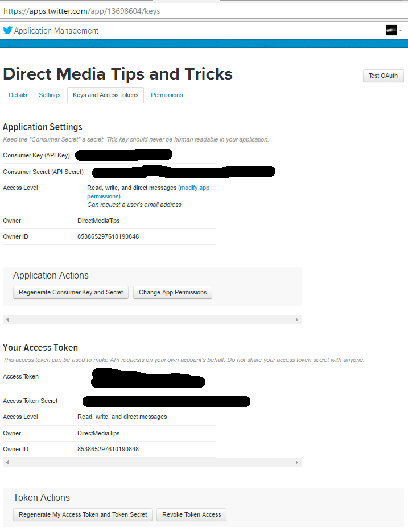
Task: Click the Application Actions heading
Action: click(x=51, y=275)
